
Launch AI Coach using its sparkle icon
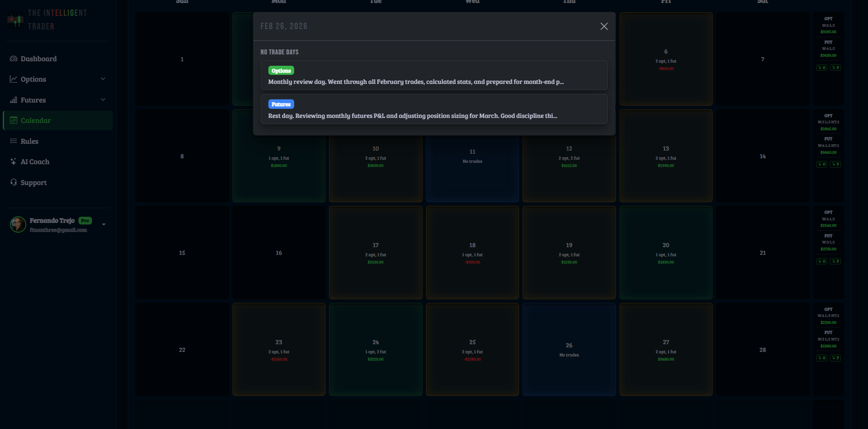(14, 161)
